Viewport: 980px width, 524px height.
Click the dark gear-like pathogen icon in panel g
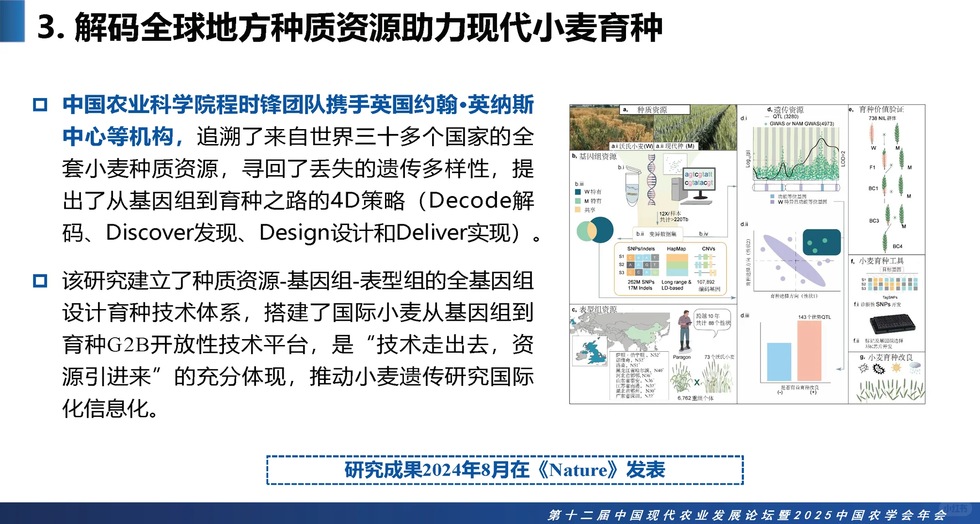point(879,369)
